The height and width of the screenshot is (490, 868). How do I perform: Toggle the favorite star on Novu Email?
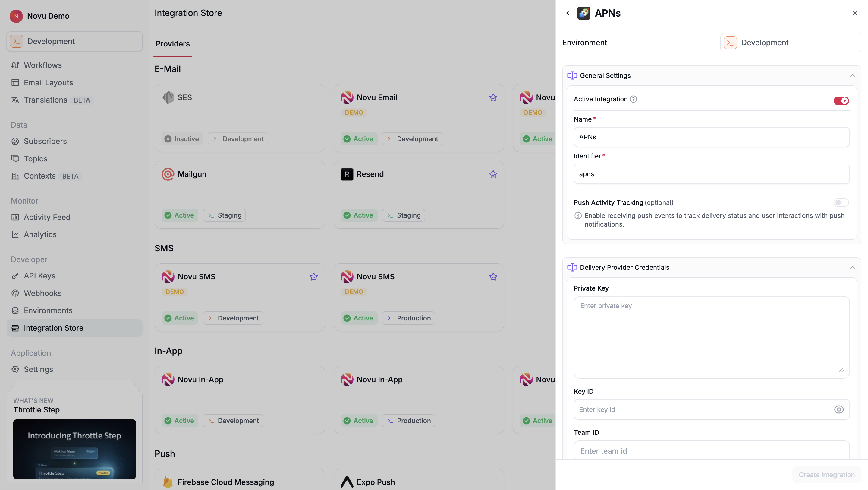click(x=493, y=97)
